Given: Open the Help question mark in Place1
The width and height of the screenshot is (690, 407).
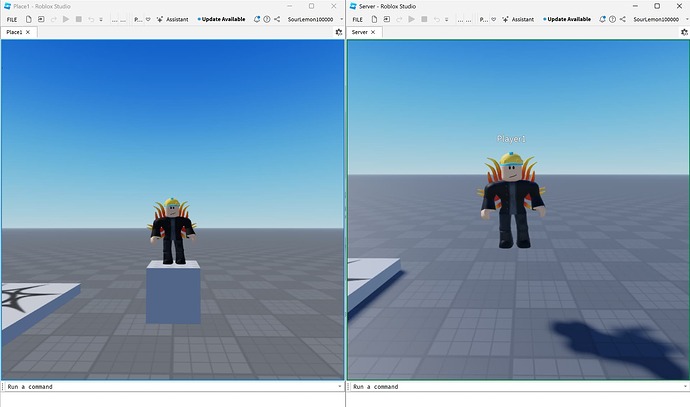Looking at the screenshot, I should [x=267, y=19].
